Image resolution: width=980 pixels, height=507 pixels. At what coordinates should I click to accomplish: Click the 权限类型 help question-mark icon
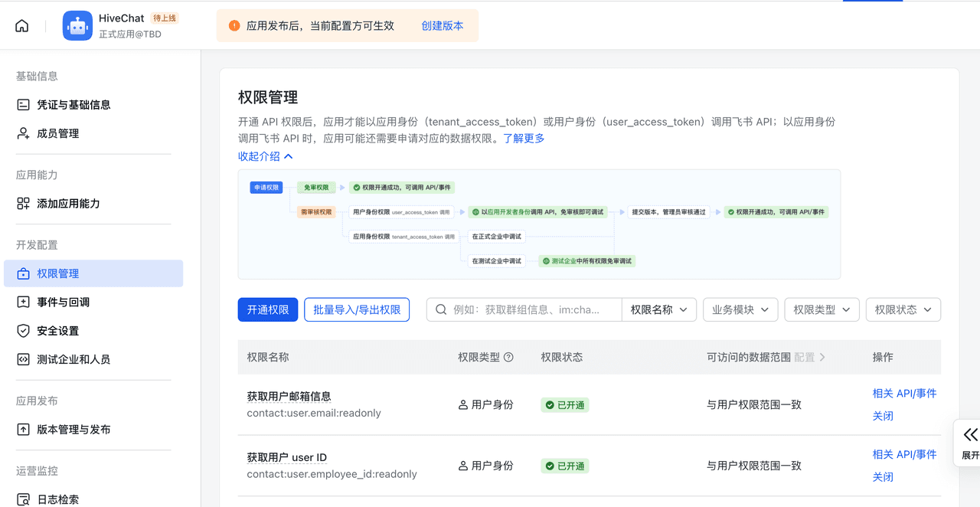(508, 358)
